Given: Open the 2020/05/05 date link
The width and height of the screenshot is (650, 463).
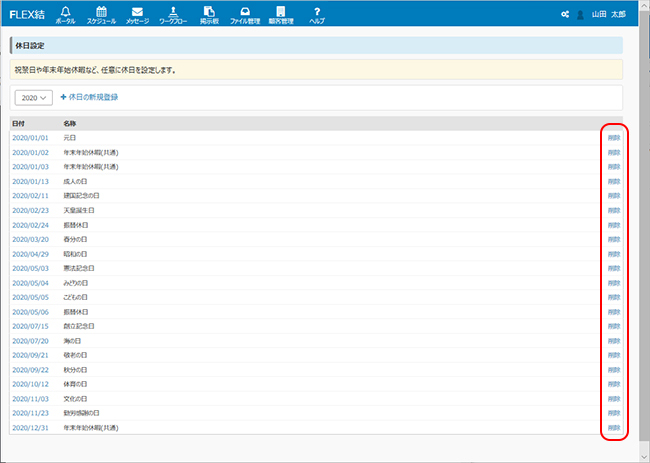Looking at the screenshot, I should 30,297.
